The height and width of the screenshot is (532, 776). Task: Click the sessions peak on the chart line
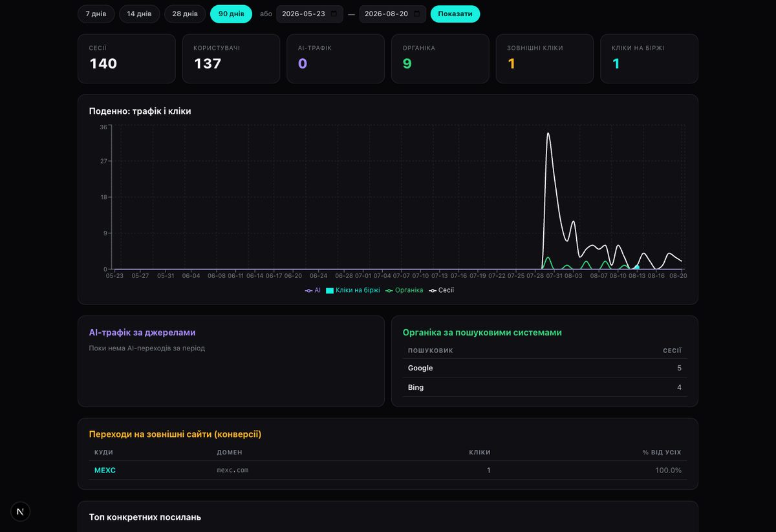pos(548,133)
